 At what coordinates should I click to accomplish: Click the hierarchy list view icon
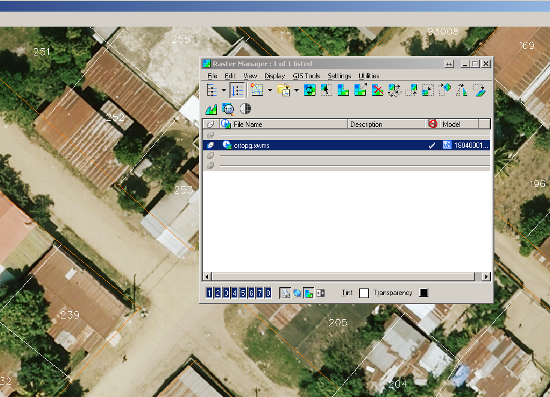(x=212, y=90)
